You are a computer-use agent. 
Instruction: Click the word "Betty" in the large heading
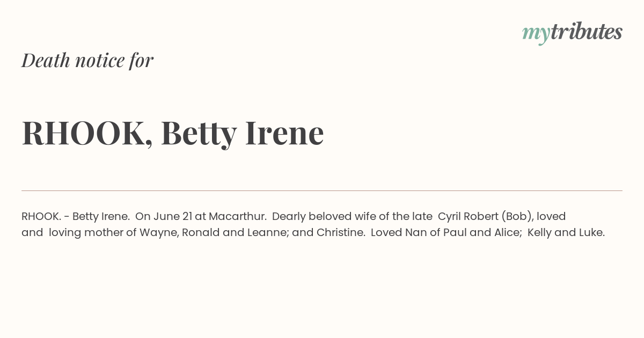pyautogui.click(x=199, y=134)
